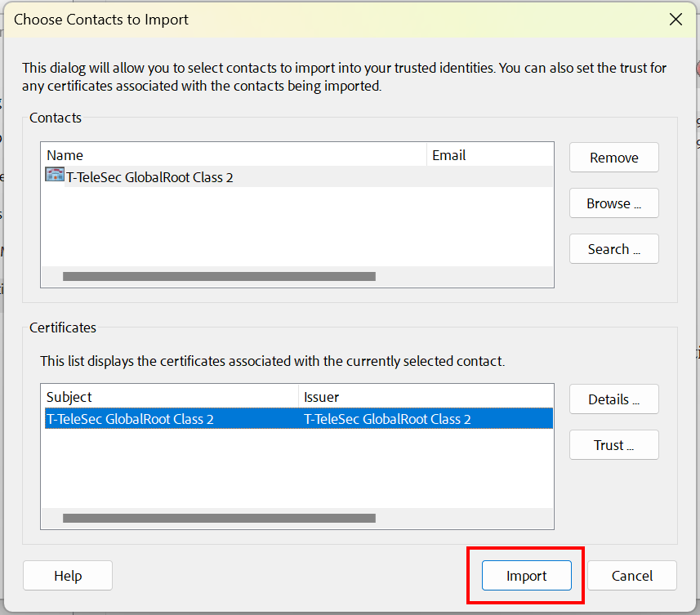Open the Trust settings for the certificate
The image size is (700, 615).
613,444
